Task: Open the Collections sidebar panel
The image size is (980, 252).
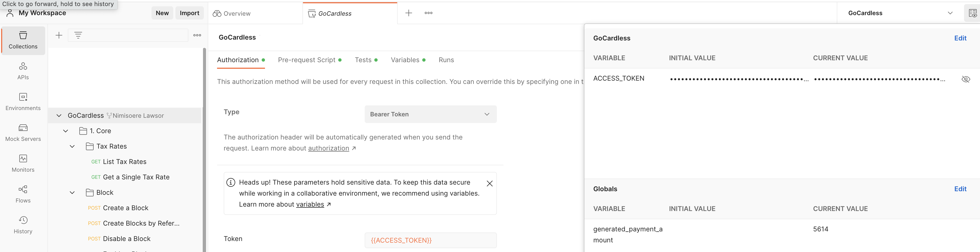Action: point(23,40)
